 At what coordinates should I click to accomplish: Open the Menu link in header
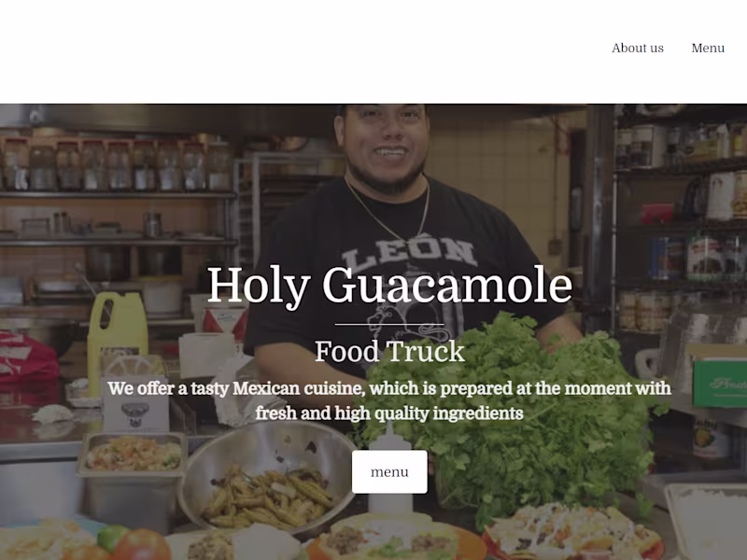click(708, 49)
